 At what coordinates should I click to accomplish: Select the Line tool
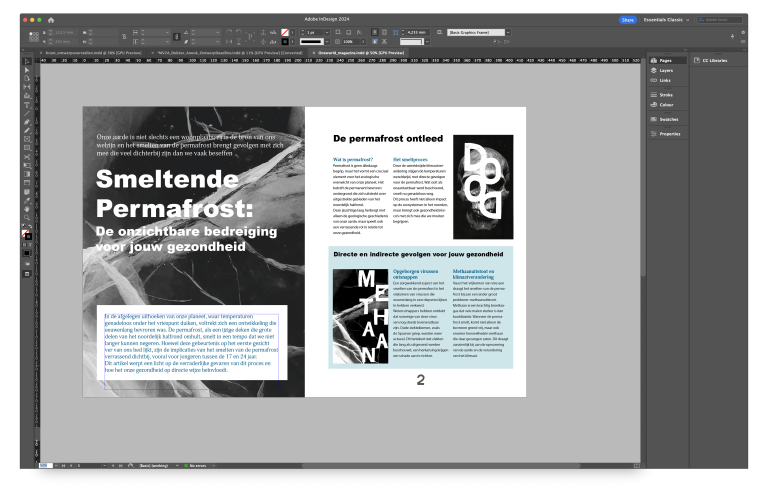pyautogui.click(x=27, y=113)
